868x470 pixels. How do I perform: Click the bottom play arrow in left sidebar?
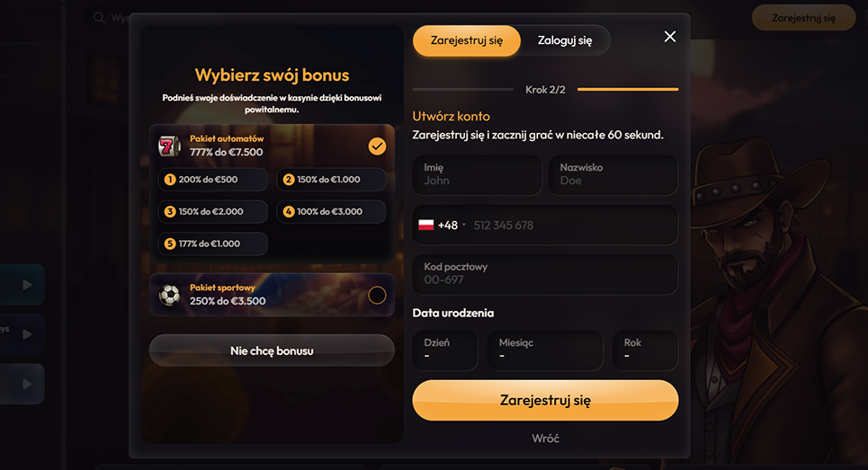coord(27,384)
